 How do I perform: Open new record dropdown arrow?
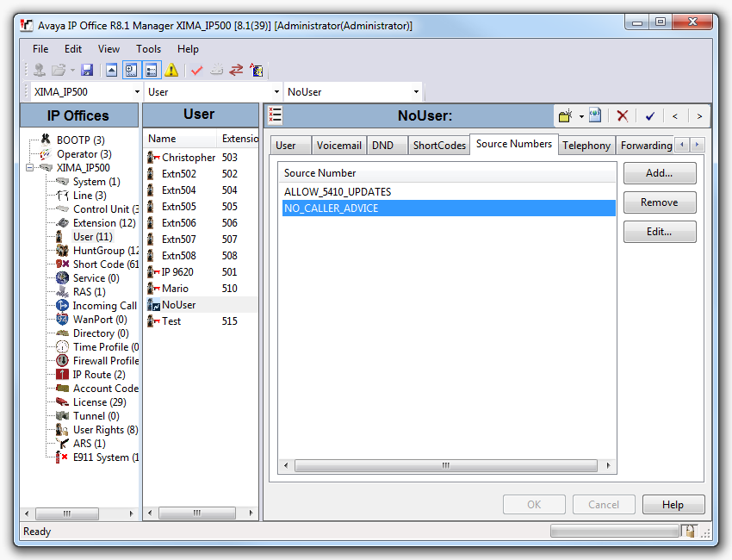coord(581,116)
